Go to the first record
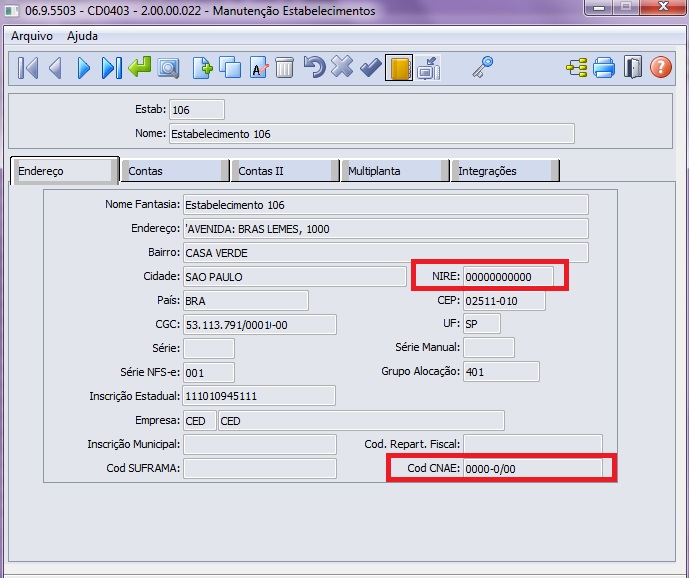This screenshot has width=689, height=578. coord(28,68)
